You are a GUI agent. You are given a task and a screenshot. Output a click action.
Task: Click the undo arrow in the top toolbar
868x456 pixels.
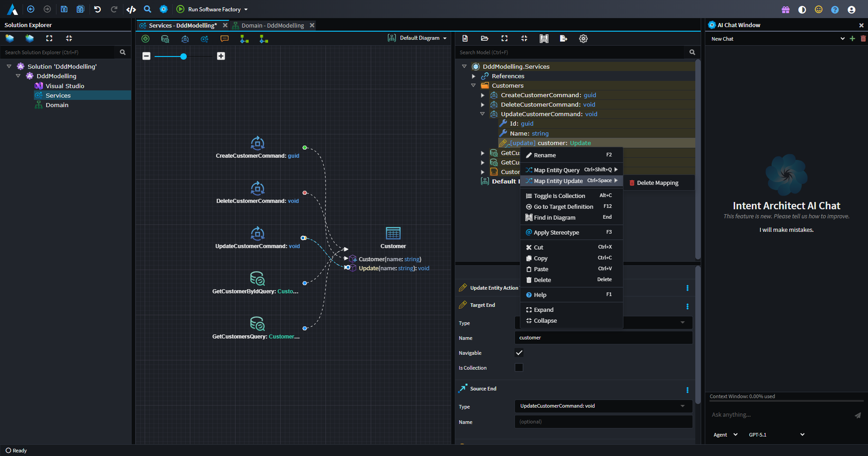[97, 9]
